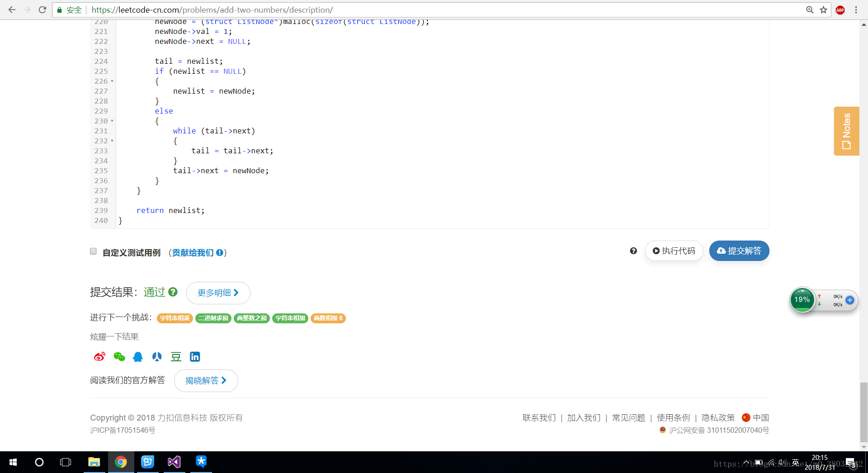Viewport: 868px width, 473px height.
Task: Click the help question mark near 执行代码
Action: coord(633,251)
